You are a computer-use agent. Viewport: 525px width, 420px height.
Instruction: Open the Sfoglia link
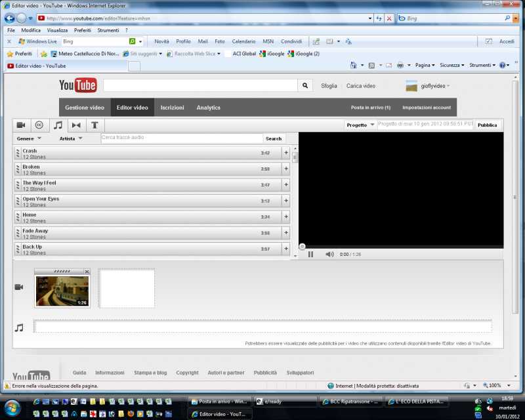click(x=329, y=86)
